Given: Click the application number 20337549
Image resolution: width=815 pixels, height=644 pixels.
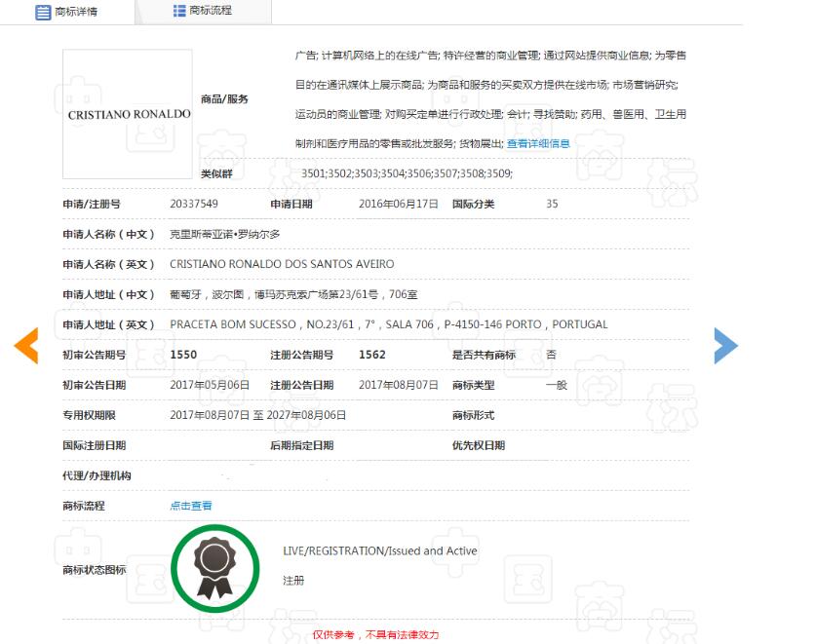Looking at the screenshot, I should point(194,204).
